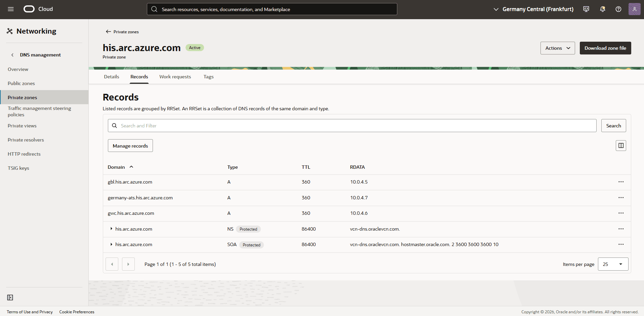Open the hamburger navigation menu
The height and width of the screenshot is (316, 644).
tap(11, 9)
